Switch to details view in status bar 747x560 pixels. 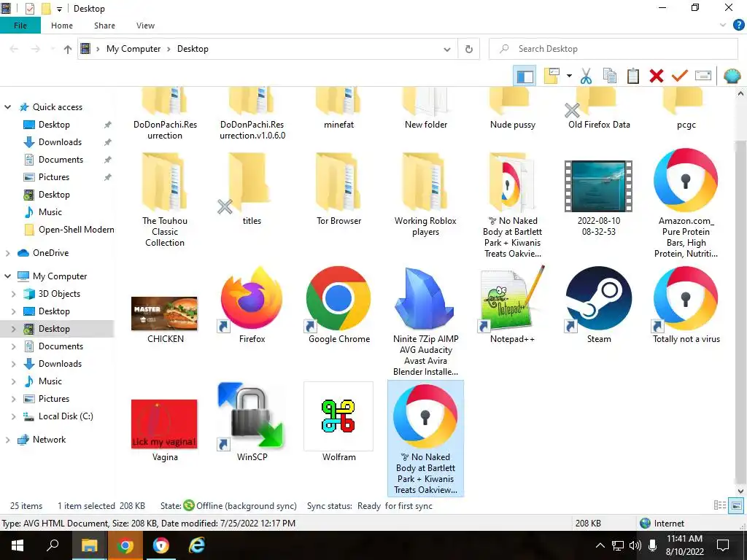(720, 506)
